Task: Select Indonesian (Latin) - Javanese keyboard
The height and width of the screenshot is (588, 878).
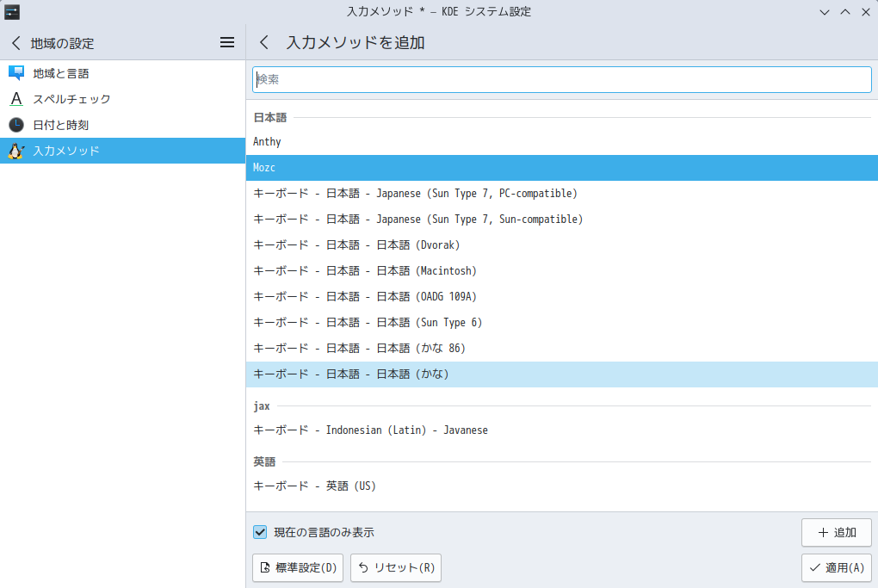Action: click(x=561, y=430)
